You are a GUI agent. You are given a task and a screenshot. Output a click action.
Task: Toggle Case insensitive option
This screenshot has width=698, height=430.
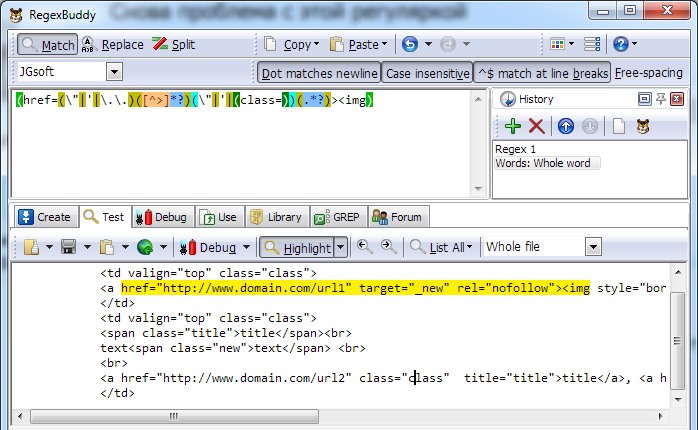427,73
